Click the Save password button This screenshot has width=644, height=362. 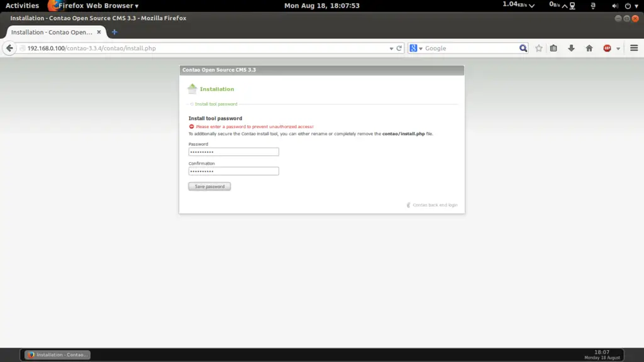209,186
